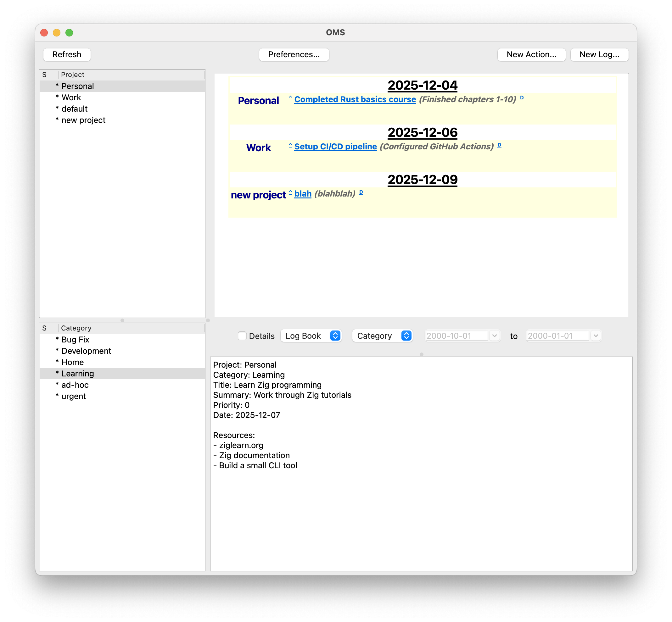Open the Category popup menu
The width and height of the screenshot is (672, 622).
[x=382, y=336]
